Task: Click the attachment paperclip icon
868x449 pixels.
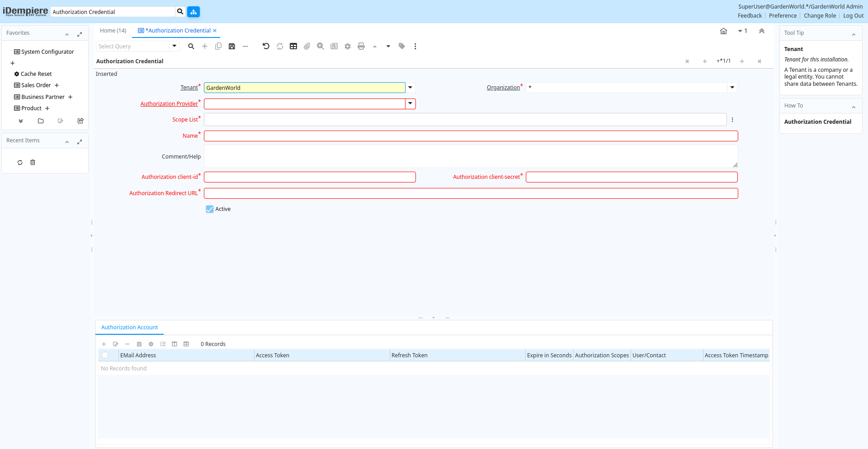Action: [307, 46]
